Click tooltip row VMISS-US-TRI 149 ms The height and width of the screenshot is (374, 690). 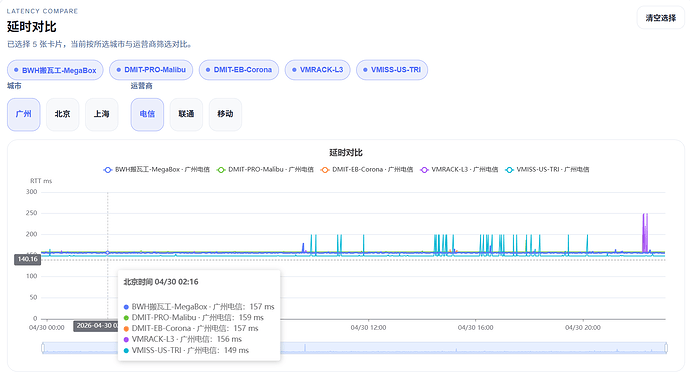tap(186, 351)
